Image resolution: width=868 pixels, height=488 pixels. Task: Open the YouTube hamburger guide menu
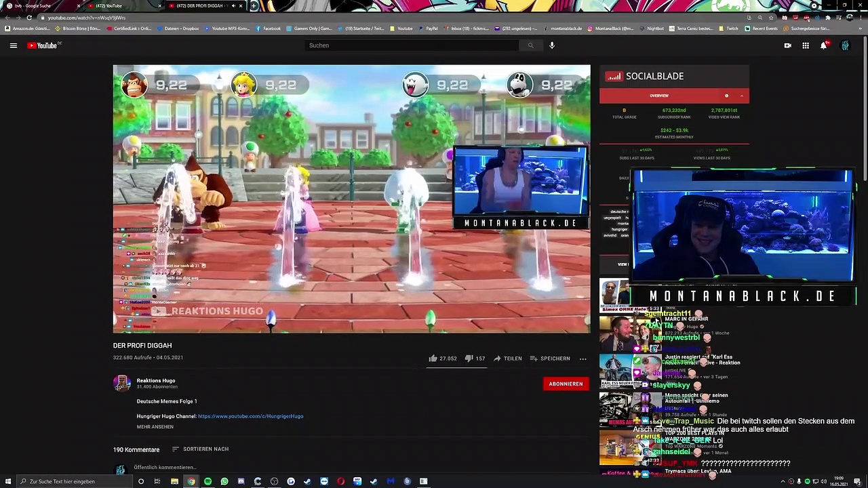click(13, 45)
